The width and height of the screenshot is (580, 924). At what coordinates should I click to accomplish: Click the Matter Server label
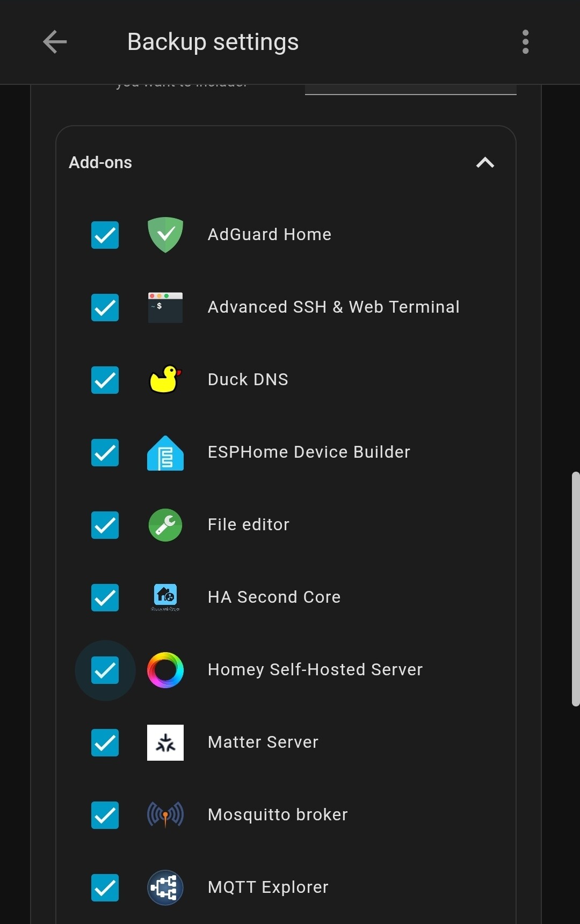point(263,742)
